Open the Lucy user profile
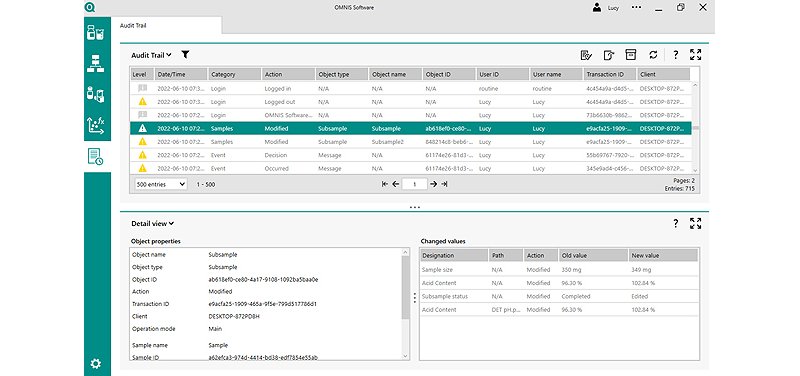This screenshot has height=376, width=800. click(606, 8)
